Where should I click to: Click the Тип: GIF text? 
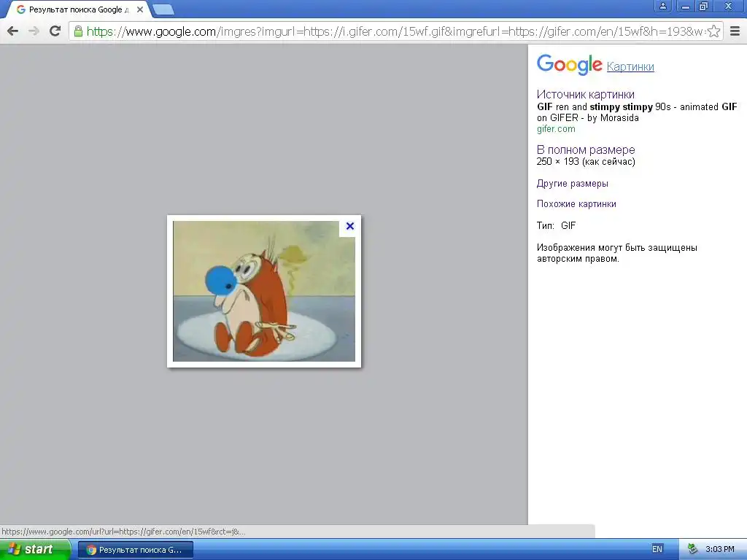tap(556, 226)
